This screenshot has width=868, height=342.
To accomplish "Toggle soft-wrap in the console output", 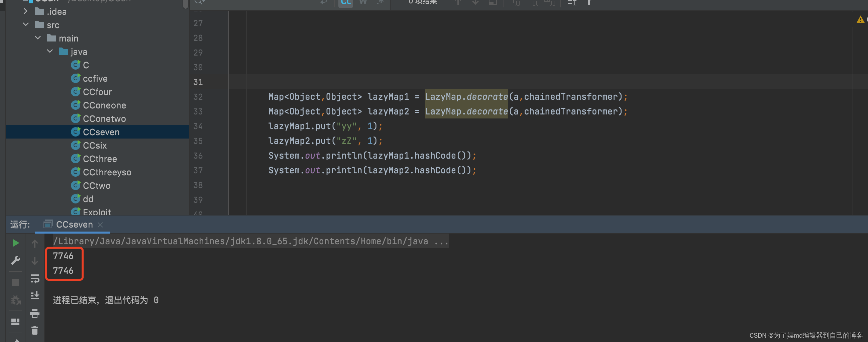I will click(35, 278).
